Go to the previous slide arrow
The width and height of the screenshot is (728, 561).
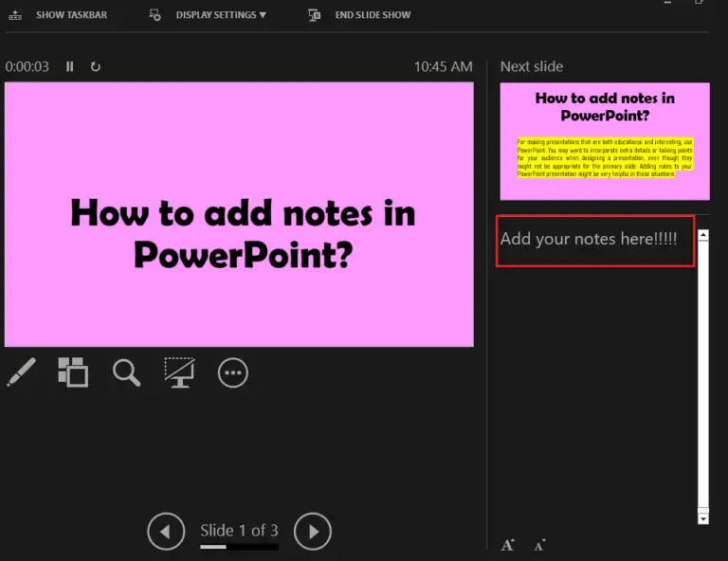click(x=166, y=532)
